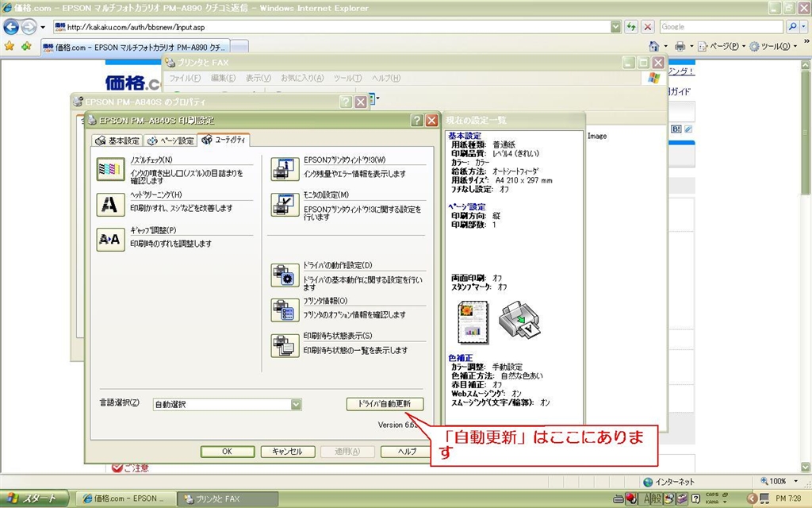This screenshot has width=812, height=508.
Task: Click the IE Print toolbar icon
Action: (680, 46)
